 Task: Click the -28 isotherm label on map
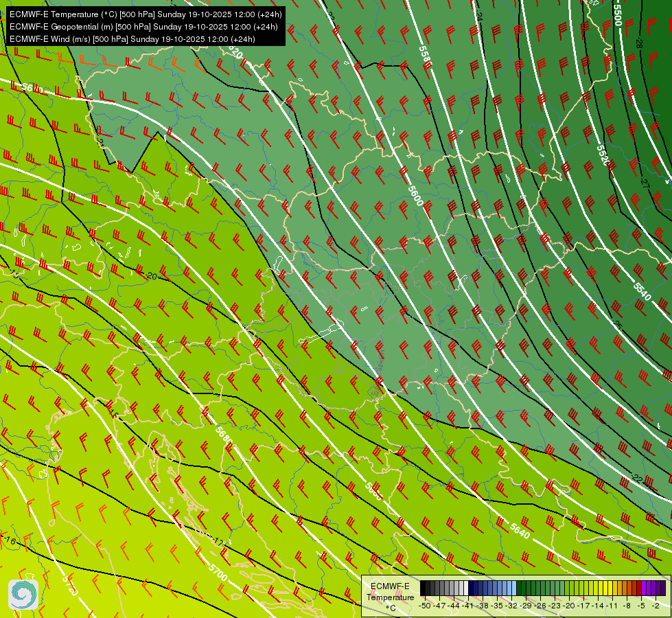[640, 43]
